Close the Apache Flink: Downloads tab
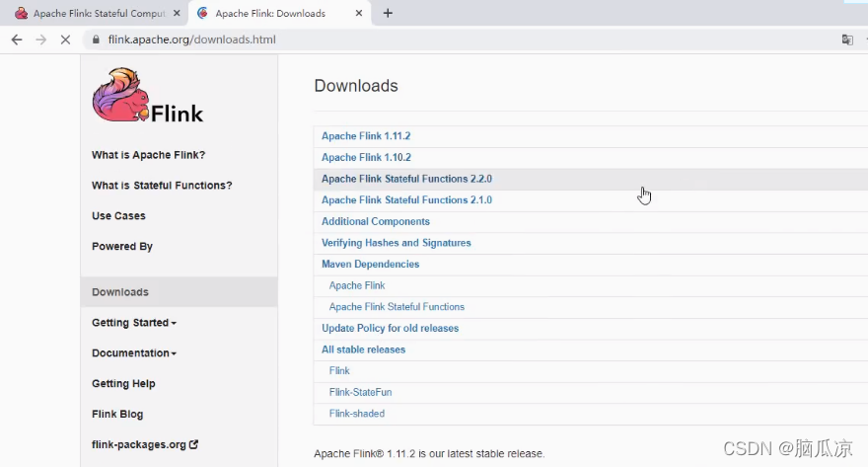 pyautogui.click(x=359, y=13)
